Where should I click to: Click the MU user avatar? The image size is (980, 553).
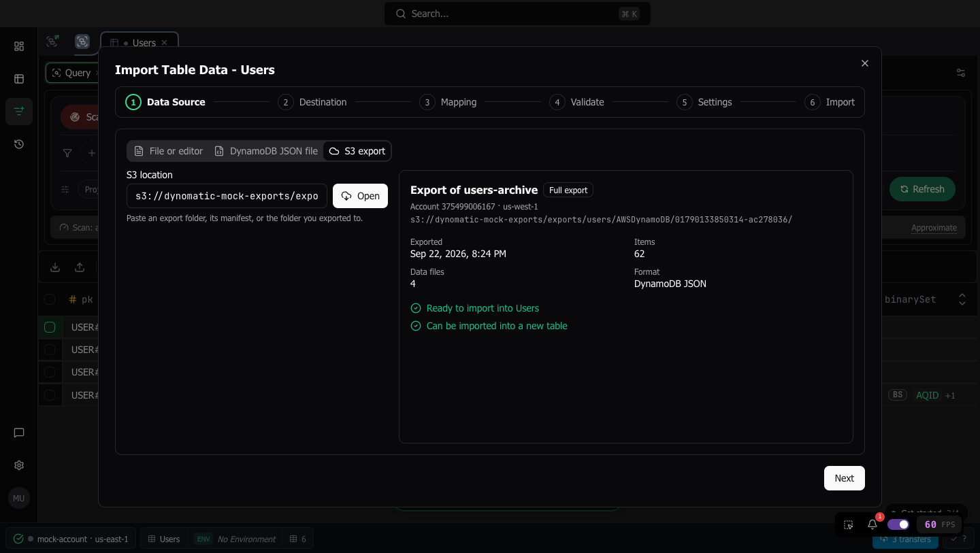point(19,498)
